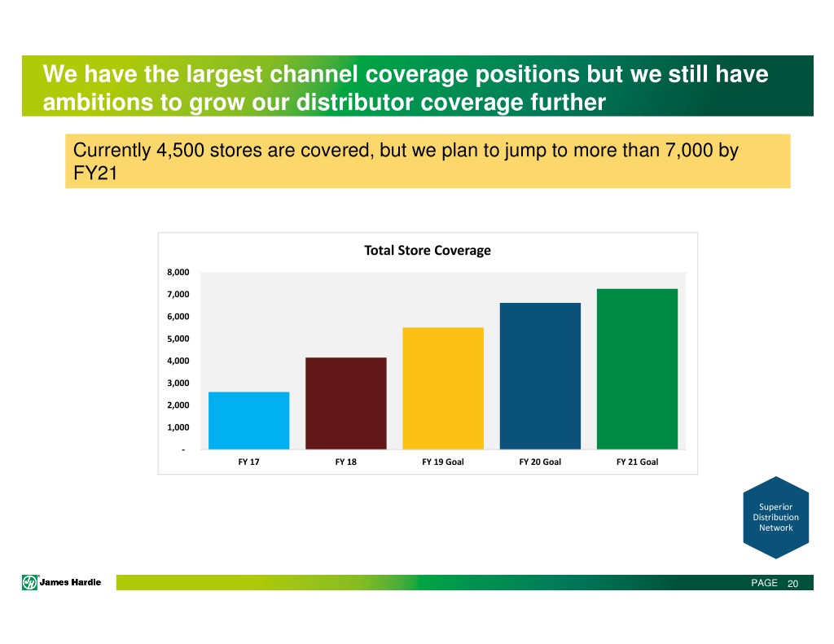Select the green slide title banner
The image size is (834, 644).
(417, 86)
